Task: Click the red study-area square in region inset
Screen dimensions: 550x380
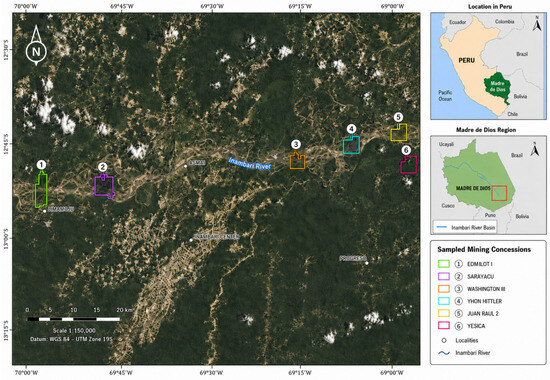Action: point(499,193)
